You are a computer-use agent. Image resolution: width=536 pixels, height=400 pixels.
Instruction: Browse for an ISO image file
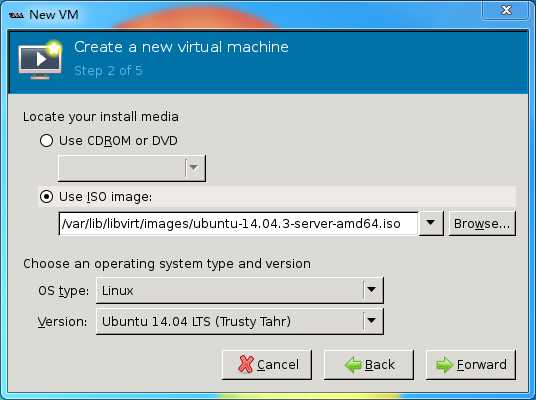point(482,224)
